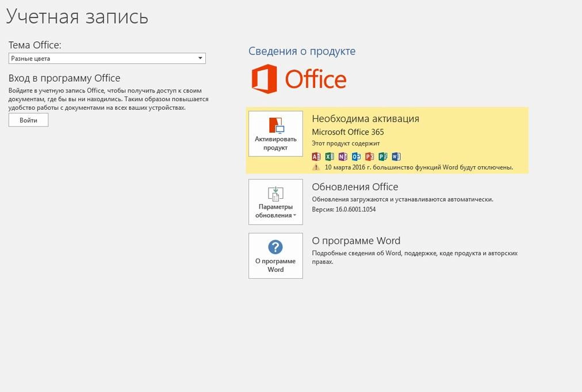Click the yellow warning triangle icon
Screen dimensions: 582x392
click(316, 167)
